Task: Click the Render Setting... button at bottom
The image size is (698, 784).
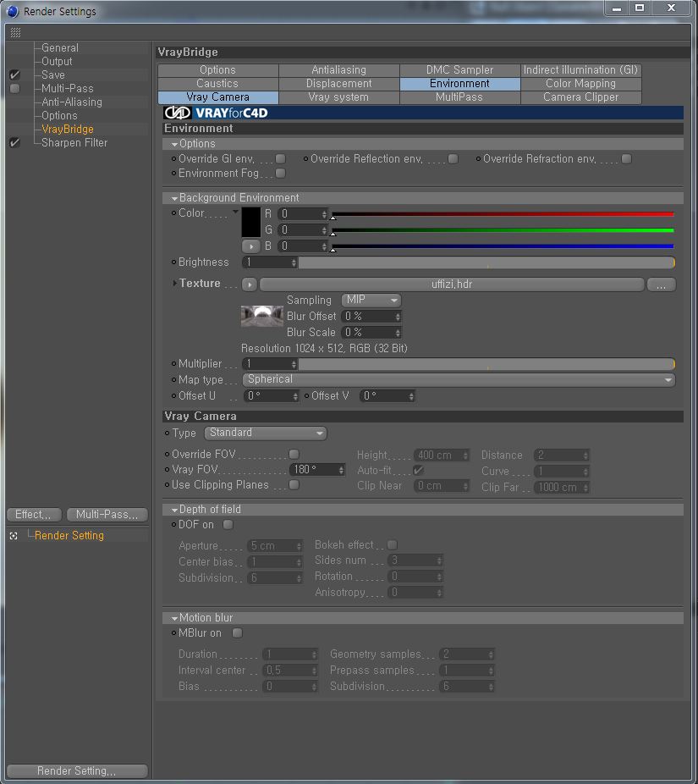Action: [77, 771]
